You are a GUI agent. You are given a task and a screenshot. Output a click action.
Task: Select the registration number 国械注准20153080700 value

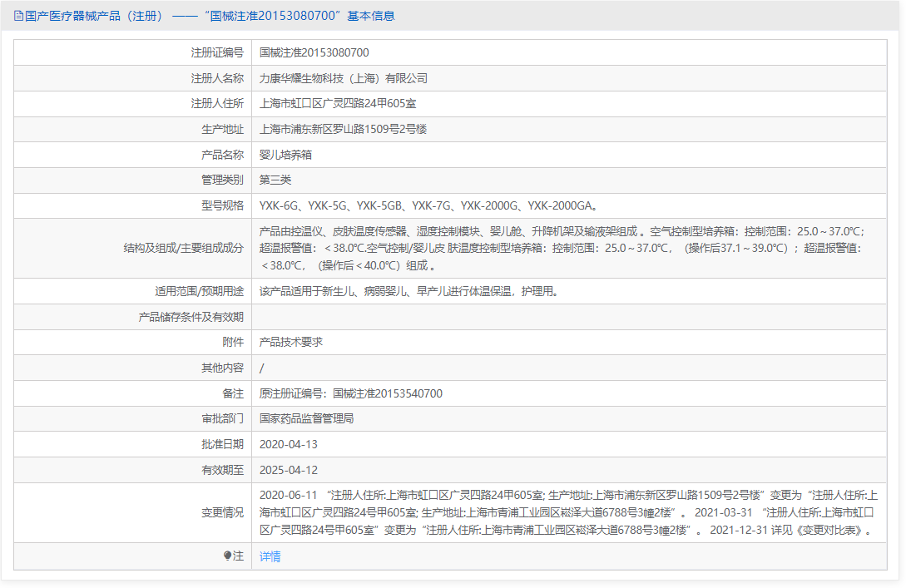[x=314, y=52]
